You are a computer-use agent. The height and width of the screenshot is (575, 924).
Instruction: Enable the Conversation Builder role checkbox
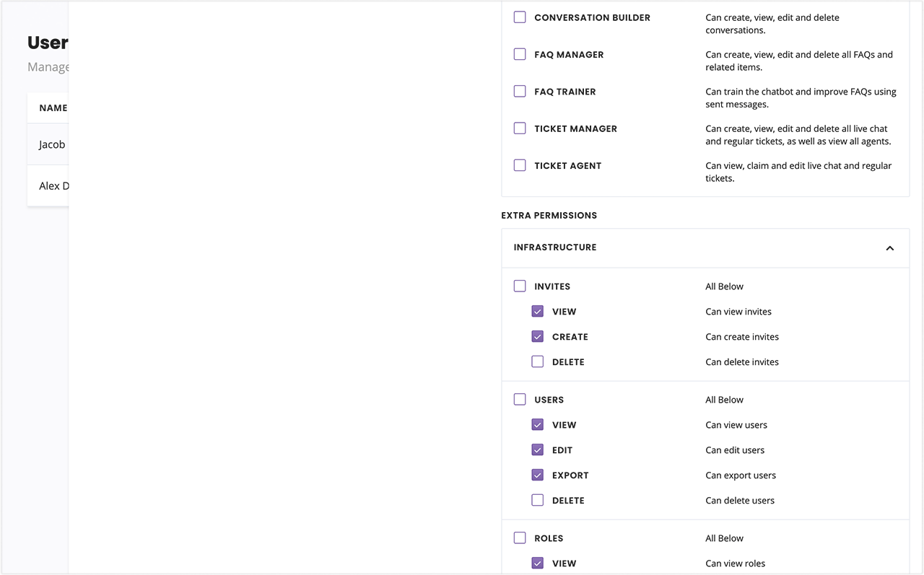point(520,17)
